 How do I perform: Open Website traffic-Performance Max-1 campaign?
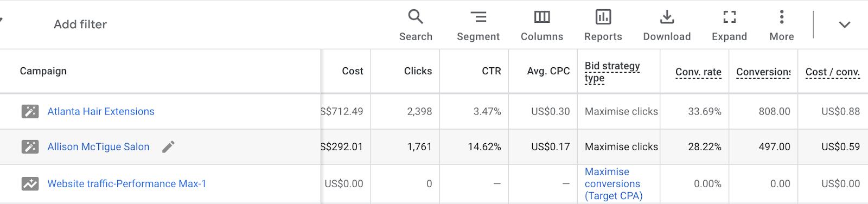[x=127, y=184]
